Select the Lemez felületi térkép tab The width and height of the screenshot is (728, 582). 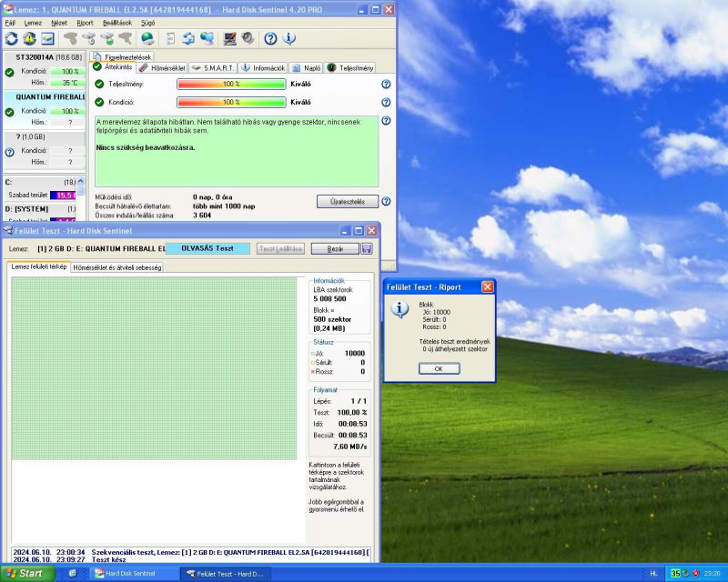pos(38,266)
